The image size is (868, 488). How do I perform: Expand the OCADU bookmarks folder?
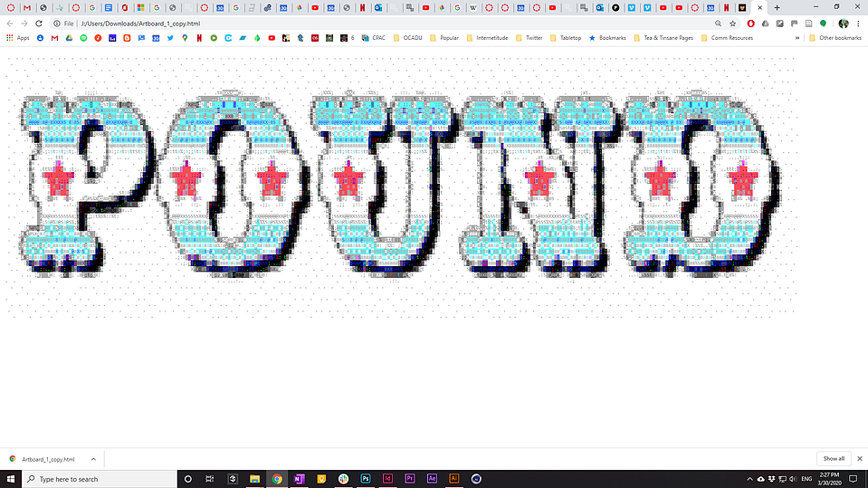407,38
